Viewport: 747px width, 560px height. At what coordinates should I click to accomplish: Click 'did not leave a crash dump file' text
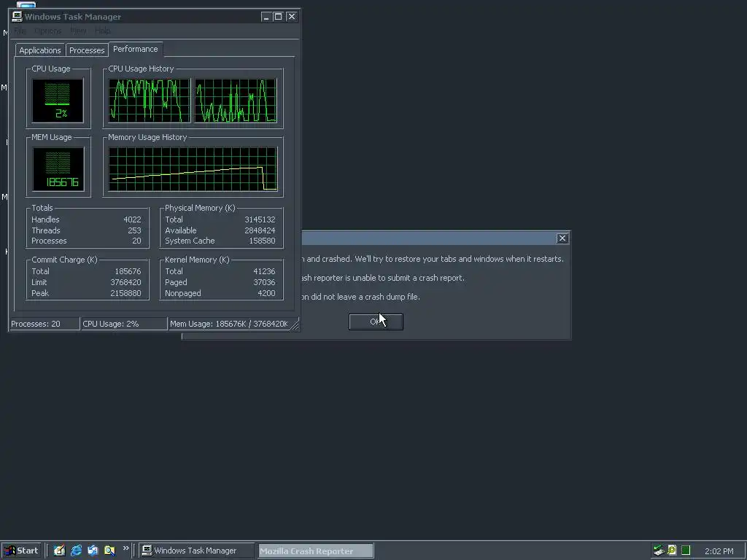coord(360,297)
